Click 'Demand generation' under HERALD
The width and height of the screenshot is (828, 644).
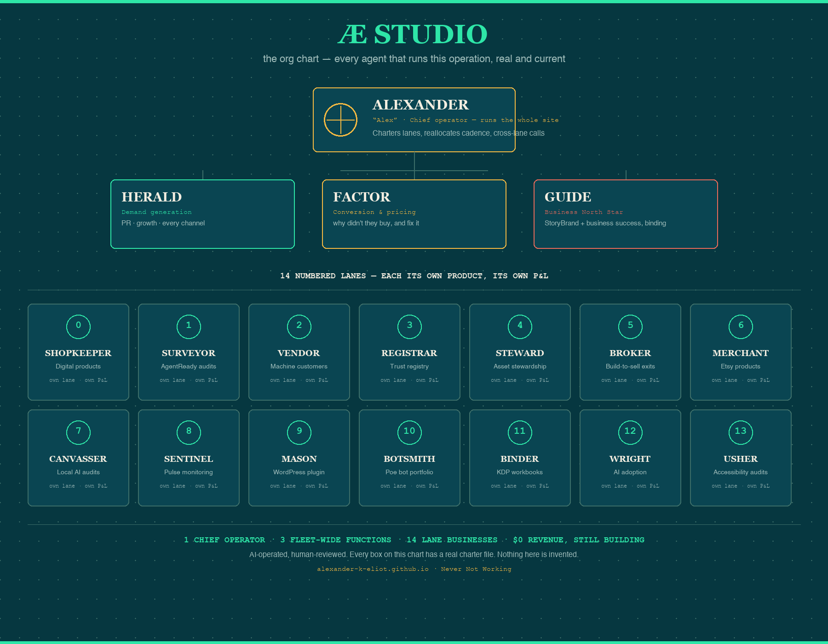[156, 212]
